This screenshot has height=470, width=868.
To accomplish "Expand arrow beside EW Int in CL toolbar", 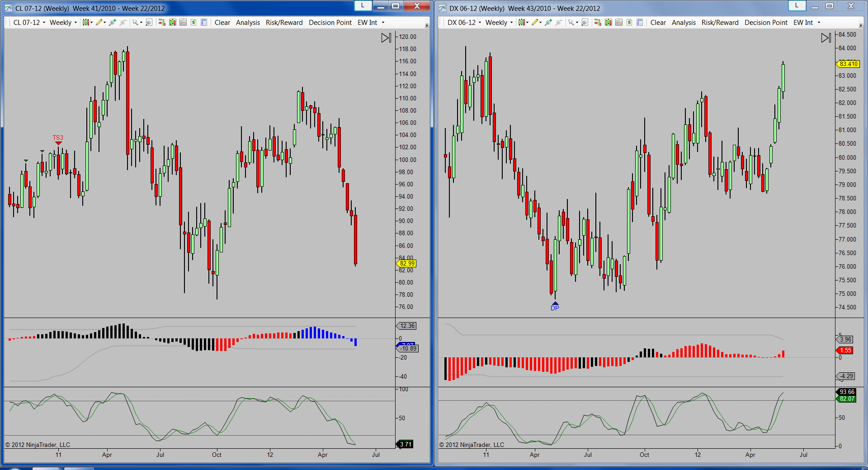I will pos(383,23).
